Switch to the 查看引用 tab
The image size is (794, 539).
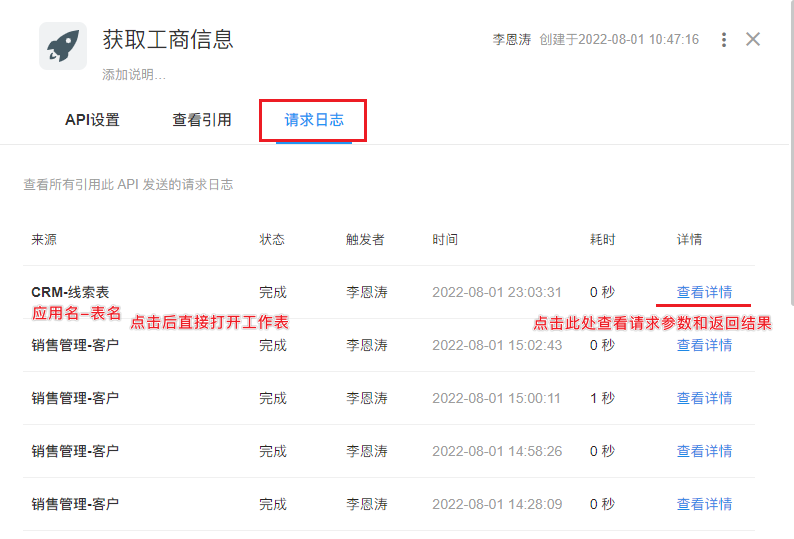201,120
